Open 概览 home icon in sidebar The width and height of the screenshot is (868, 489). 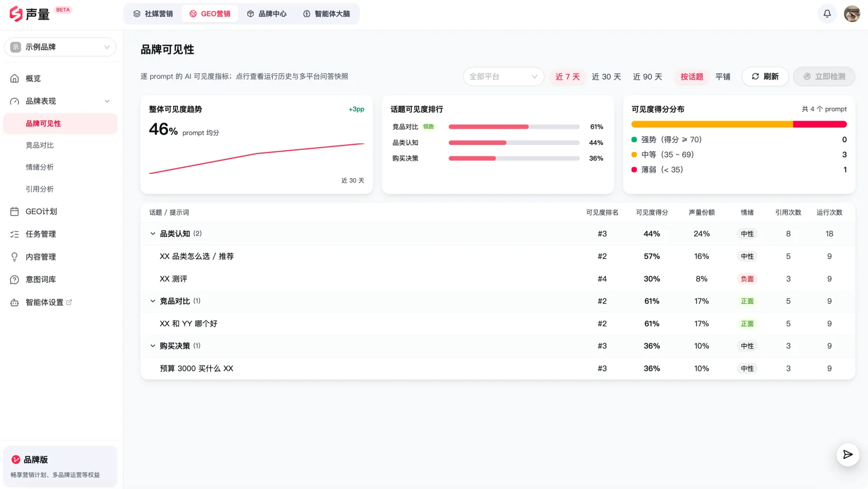15,79
